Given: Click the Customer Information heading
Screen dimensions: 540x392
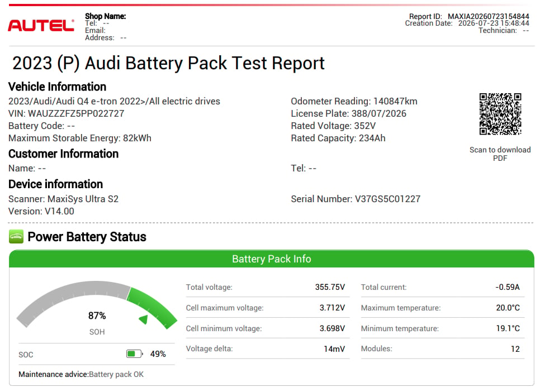Looking at the screenshot, I should tap(63, 154).
